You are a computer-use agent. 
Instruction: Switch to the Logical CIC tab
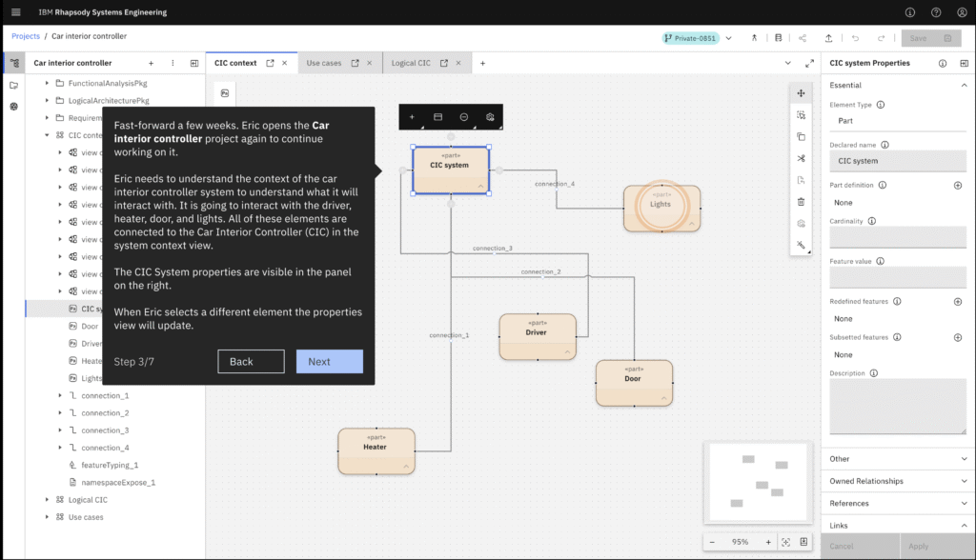click(411, 63)
